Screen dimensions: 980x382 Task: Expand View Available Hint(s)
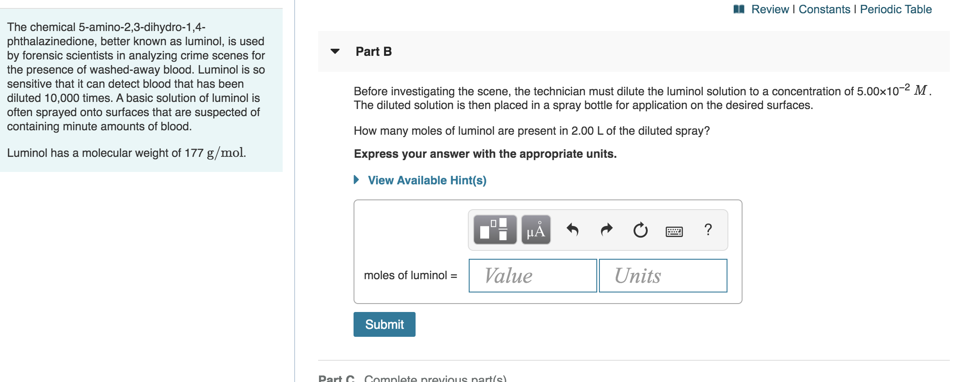(x=427, y=180)
